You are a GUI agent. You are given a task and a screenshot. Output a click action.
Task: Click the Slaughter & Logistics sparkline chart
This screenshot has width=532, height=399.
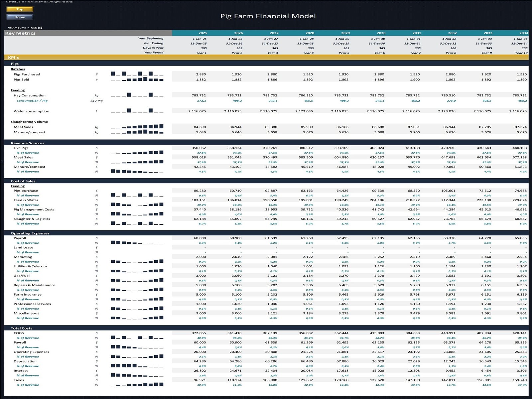click(x=137, y=223)
